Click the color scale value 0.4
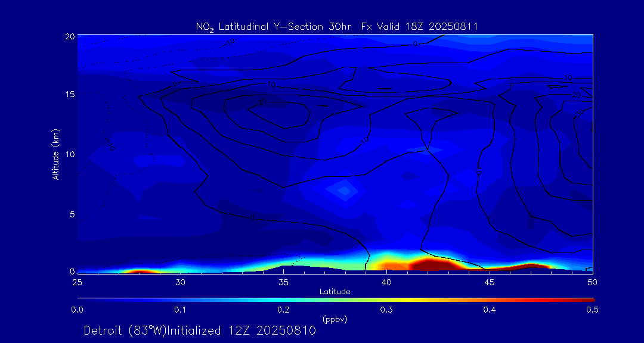644x343 pixels. 489,310
